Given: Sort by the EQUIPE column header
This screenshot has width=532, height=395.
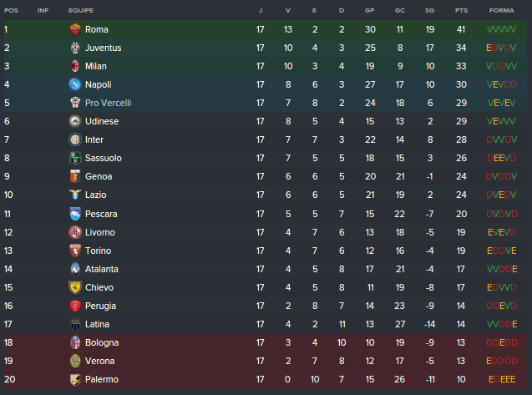Looking at the screenshot, I should pos(81,10).
